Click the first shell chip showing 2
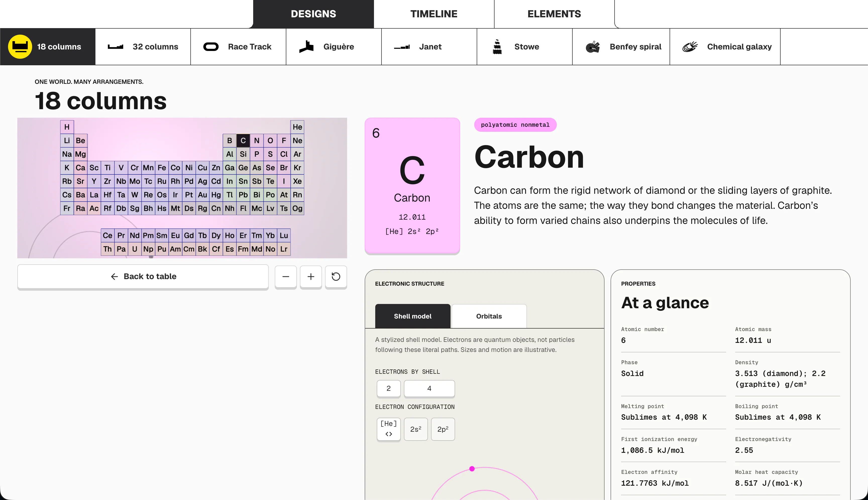Image resolution: width=868 pixels, height=500 pixels. pyautogui.click(x=389, y=388)
